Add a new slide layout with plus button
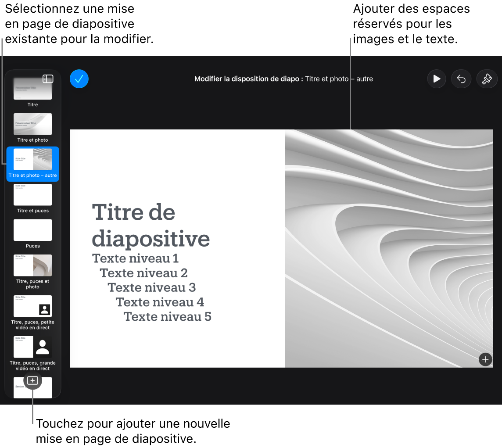The height and width of the screenshot is (448, 502). click(x=32, y=380)
